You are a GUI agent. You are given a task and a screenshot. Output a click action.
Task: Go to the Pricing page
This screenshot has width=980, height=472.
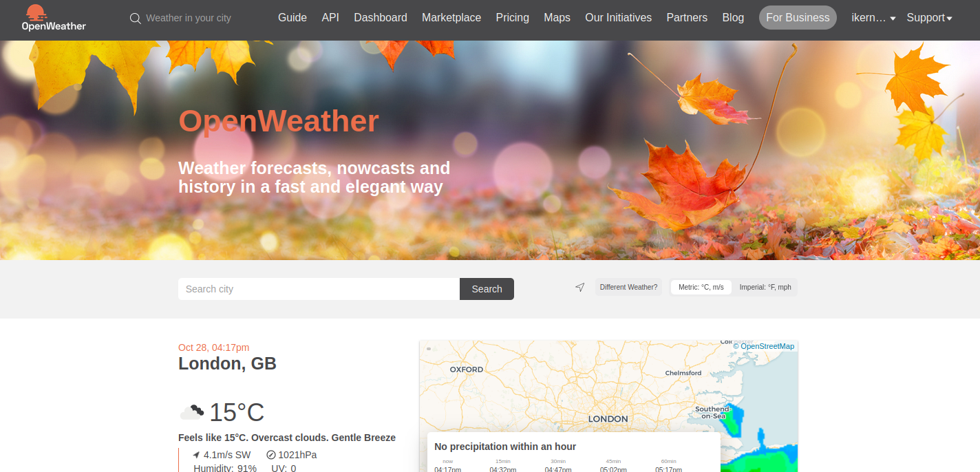[x=512, y=18]
